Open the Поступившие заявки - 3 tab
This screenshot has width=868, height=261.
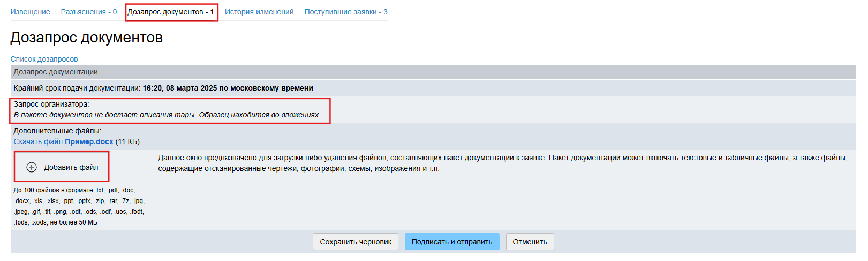pyautogui.click(x=346, y=12)
